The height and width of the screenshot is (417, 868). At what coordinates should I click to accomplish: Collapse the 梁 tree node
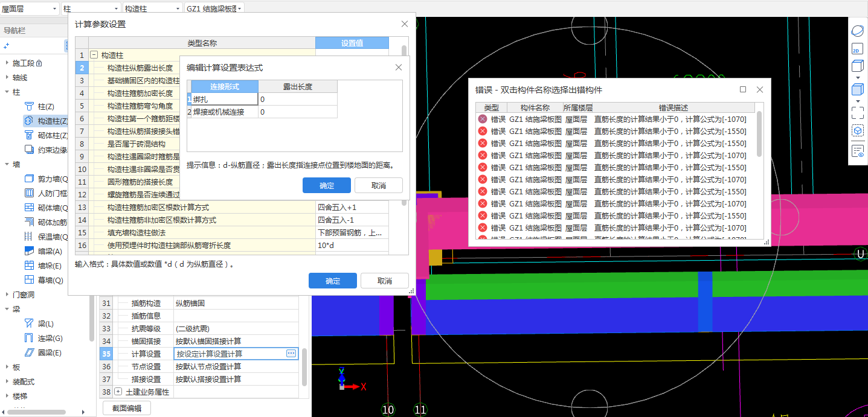click(x=7, y=309)
